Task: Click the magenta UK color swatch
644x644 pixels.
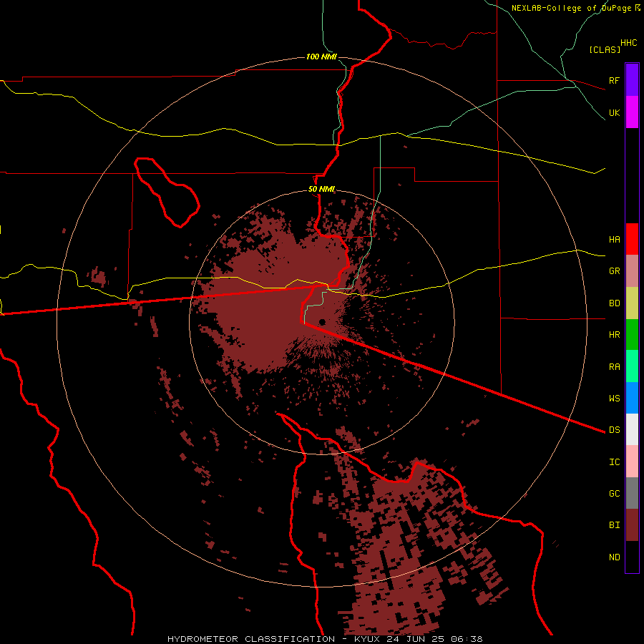Action: click(x=632, y=112)
